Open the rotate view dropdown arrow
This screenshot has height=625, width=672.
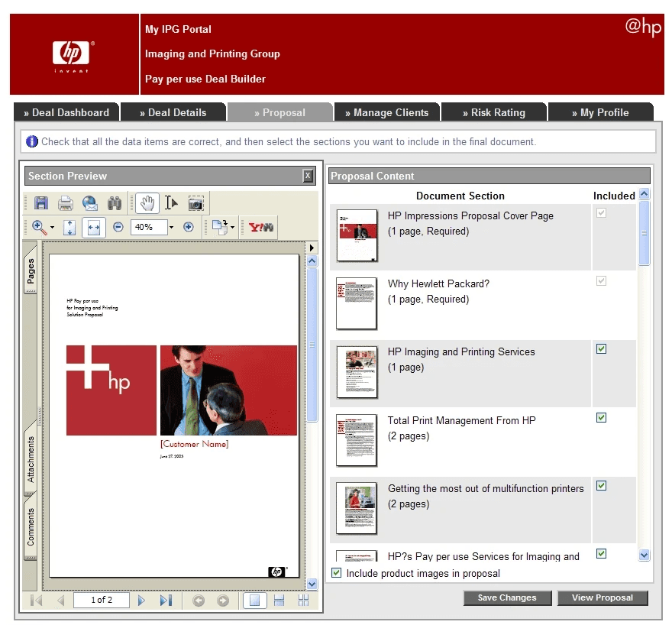(233, 227)
